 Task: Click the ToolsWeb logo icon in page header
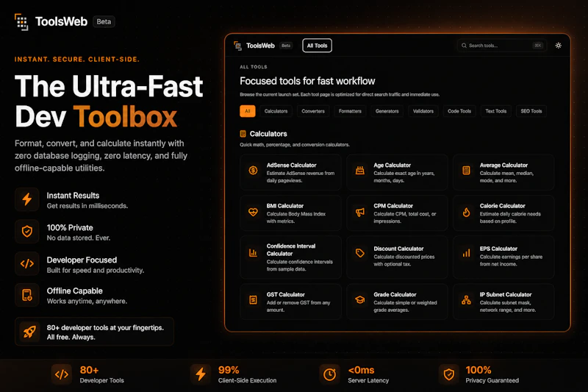pyautogui.click(x=21, y=22)
